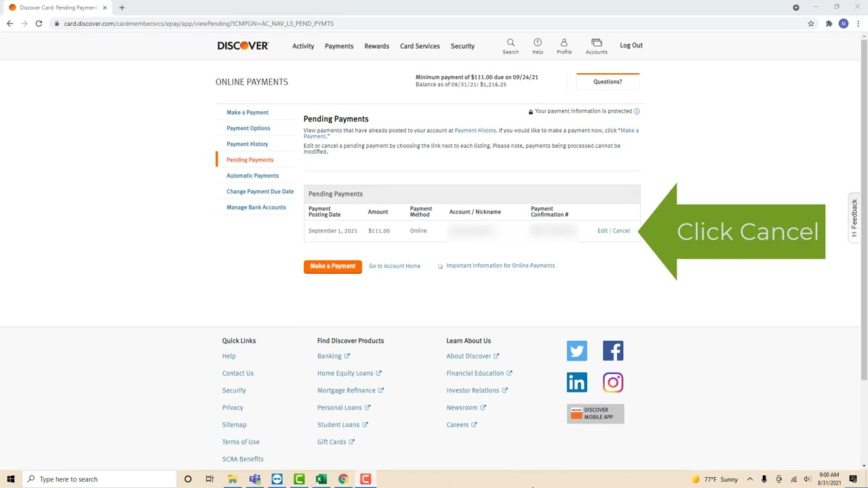Close the Discover Card browser tab
This screenshot has height=488, width=868.
point(104,7)
